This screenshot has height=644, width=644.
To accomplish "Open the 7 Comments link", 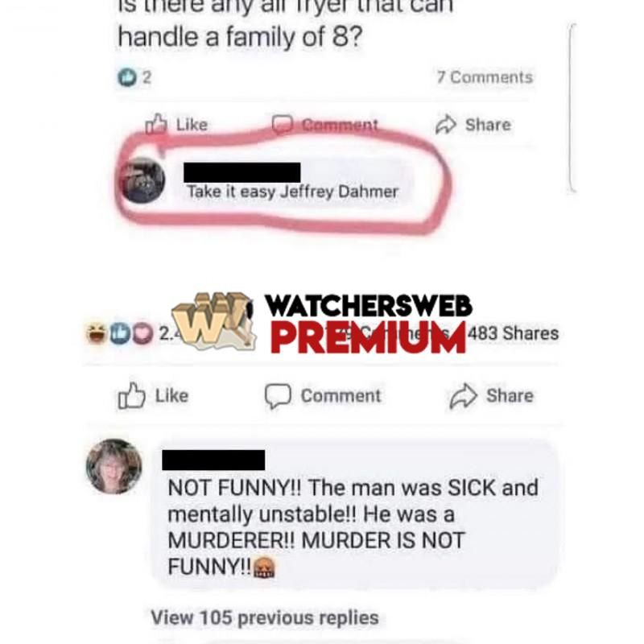I will click(x=485, y=77).
